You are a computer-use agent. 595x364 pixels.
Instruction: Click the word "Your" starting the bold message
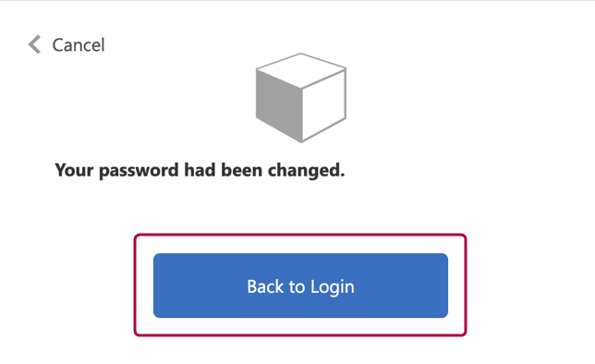coord(74,170)
